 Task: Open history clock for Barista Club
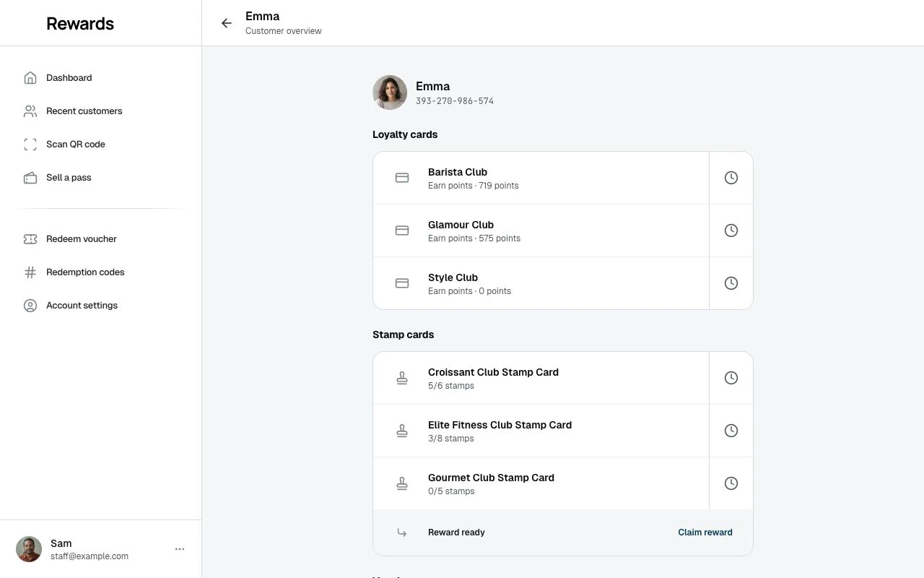[731, 178]
